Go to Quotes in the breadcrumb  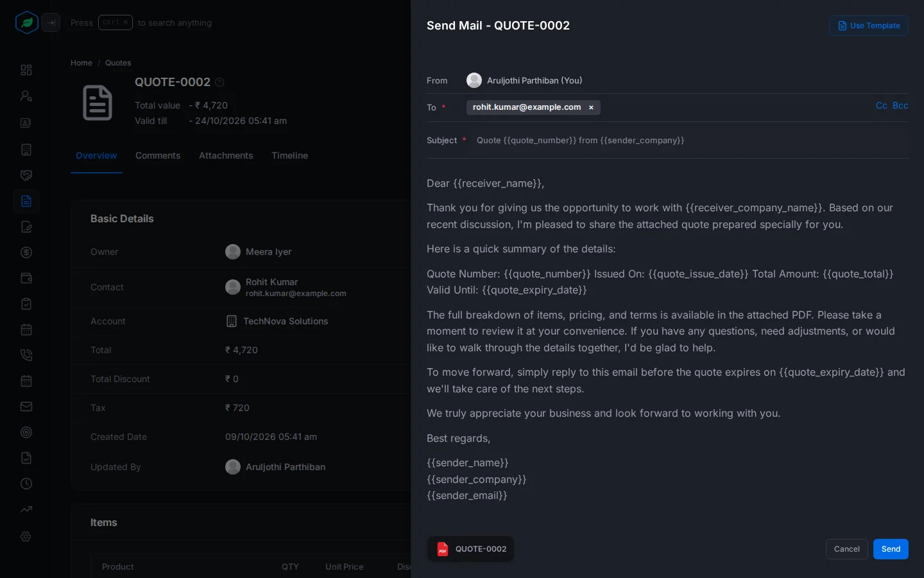point(118,63)
